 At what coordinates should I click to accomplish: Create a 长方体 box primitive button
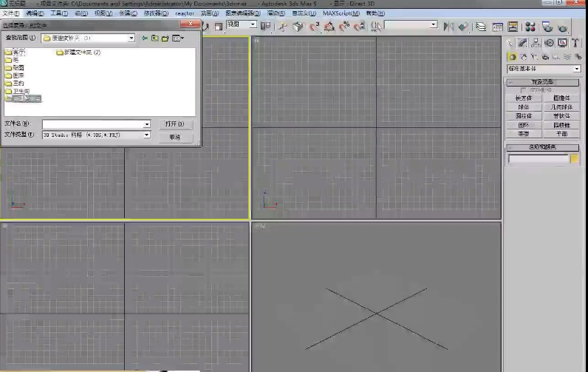click(524, 98)
